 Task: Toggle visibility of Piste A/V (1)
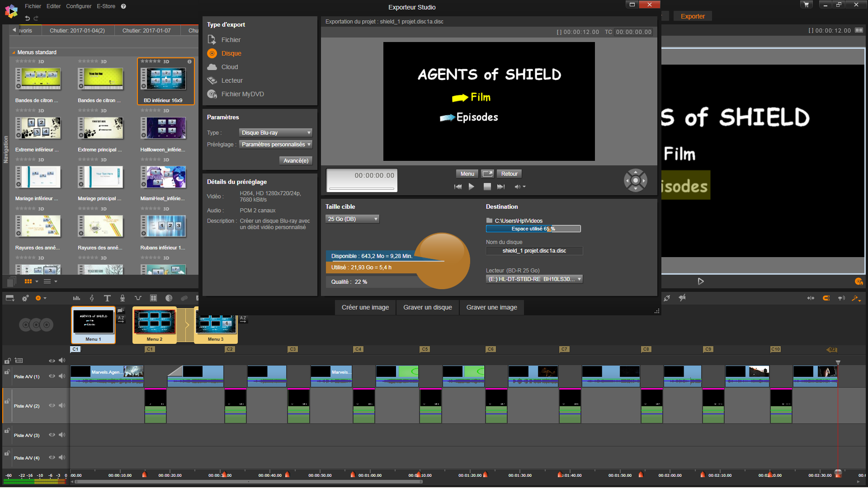52,376
